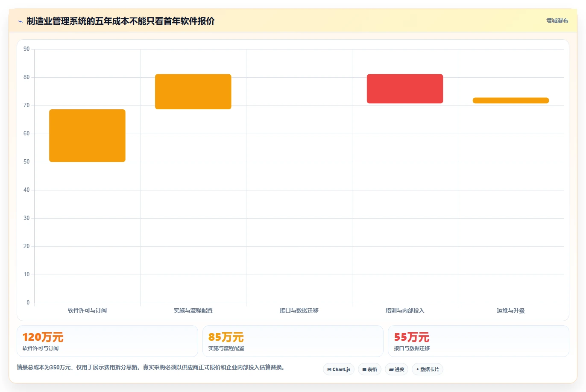Screen dimensions: 586x392
Task: Click axis label 培训与内部投入
Action: pyautogui.click(x=405, y=310)
